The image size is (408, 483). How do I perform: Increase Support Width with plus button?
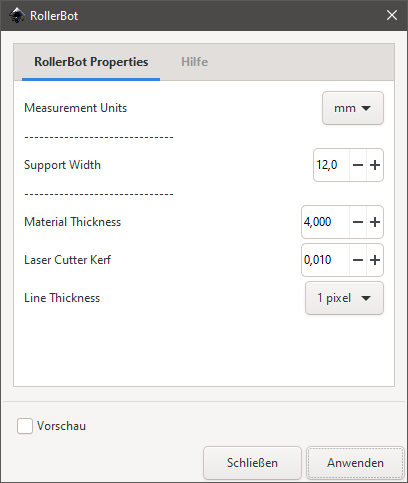click(x=375, y=165)
